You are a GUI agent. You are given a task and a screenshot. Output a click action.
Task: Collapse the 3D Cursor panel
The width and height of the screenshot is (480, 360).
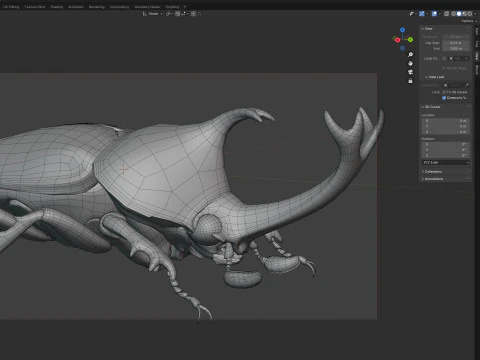[431, 107]
